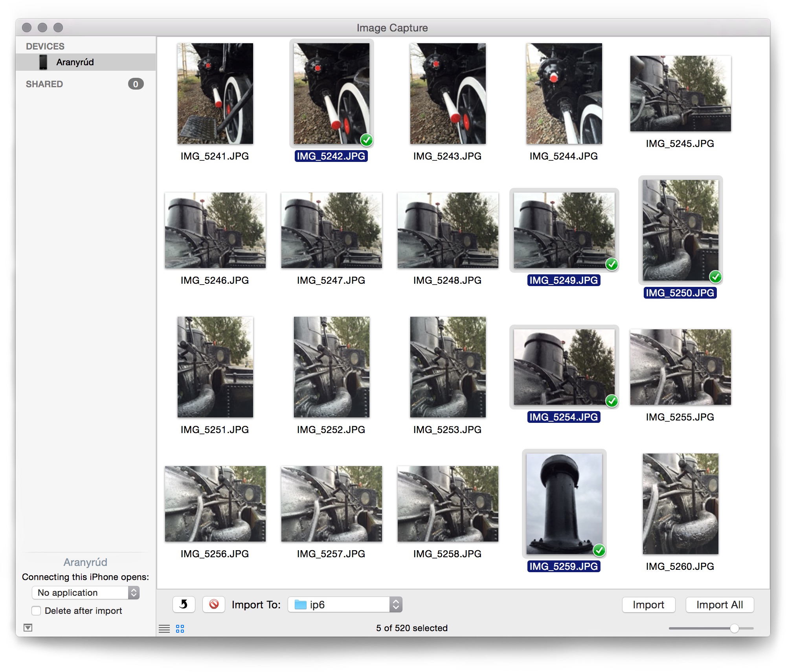The image size is (786, 672).
Task: Click the IMG_5254.JPG thumbnail image
Action: click(564, 367)
